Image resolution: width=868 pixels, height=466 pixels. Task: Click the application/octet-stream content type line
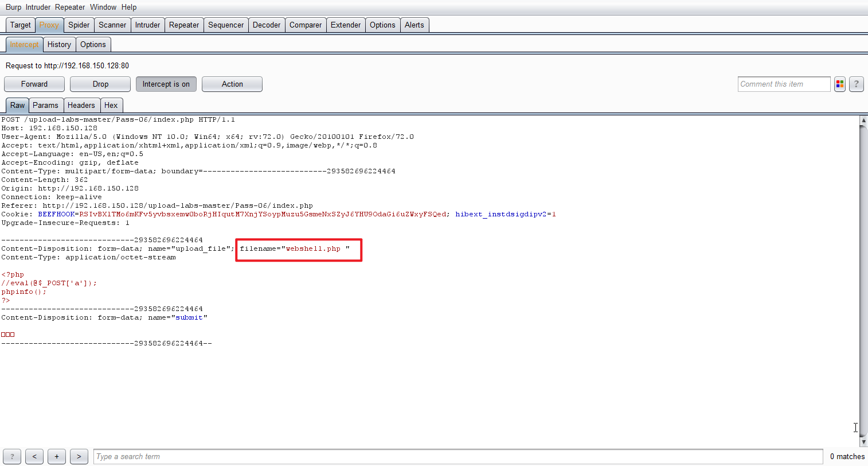[x=88, y=257]
